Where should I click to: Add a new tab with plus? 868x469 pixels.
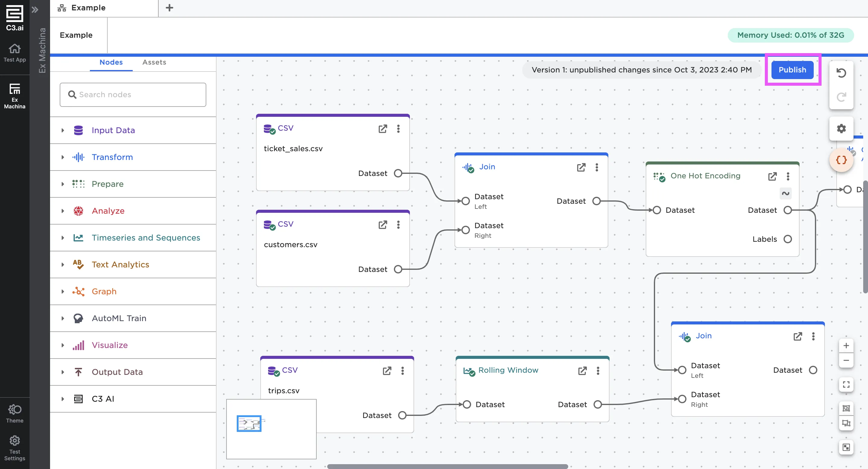pos(169,8)
